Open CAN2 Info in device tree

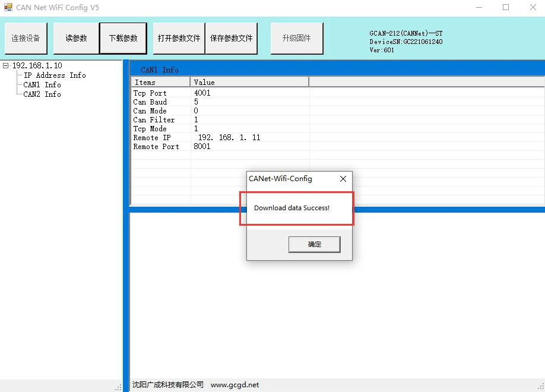(x=42, y=94)
